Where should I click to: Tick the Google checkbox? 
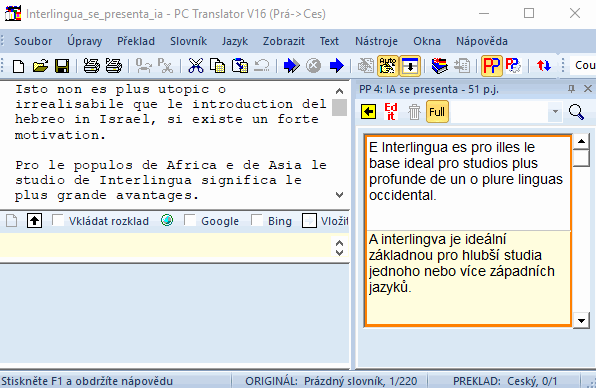[x=189, y=220]
